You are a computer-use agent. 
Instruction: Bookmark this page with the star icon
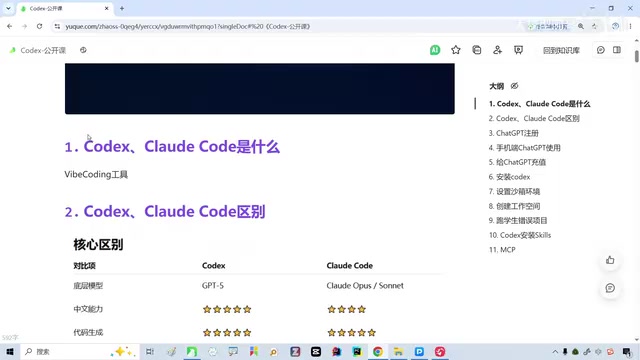(x=595, y=27)
